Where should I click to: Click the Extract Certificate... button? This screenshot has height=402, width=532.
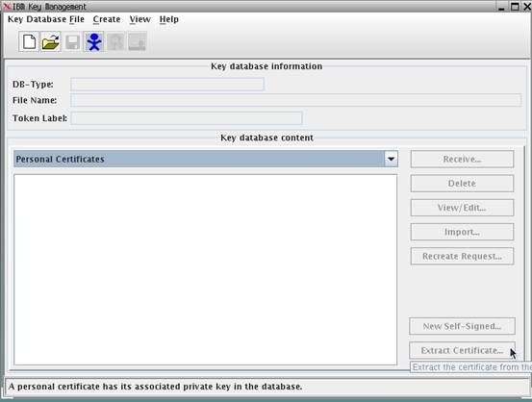462,350
